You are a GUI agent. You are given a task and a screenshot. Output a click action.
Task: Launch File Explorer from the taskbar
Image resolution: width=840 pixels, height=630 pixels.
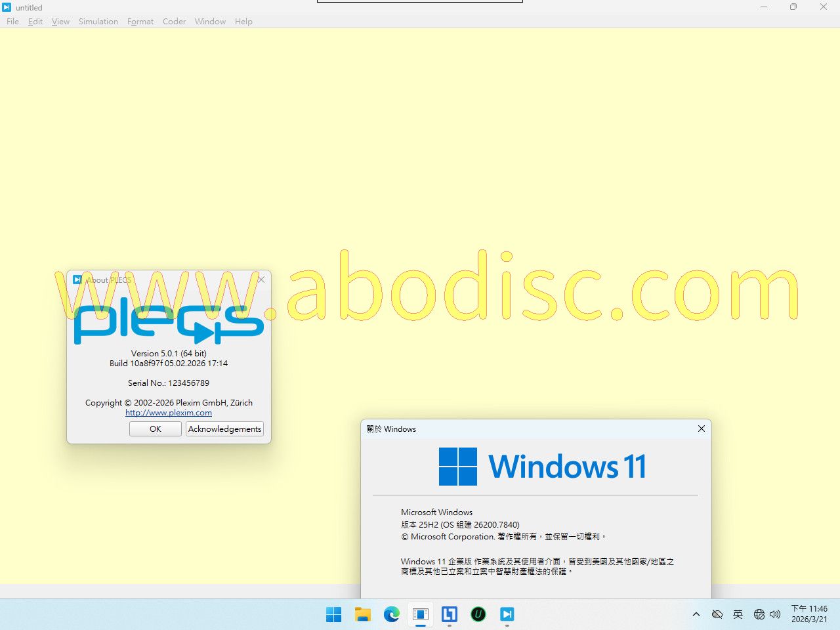(x=363, y=614)
